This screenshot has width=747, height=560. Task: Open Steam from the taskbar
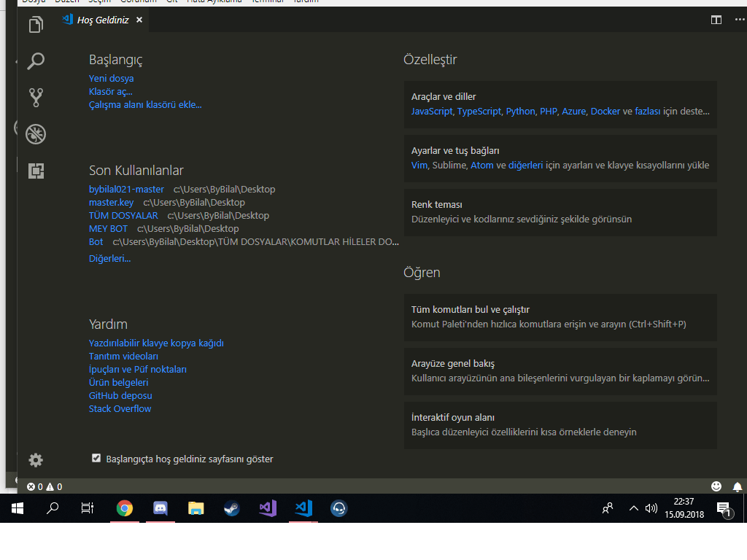click(231, 508)
